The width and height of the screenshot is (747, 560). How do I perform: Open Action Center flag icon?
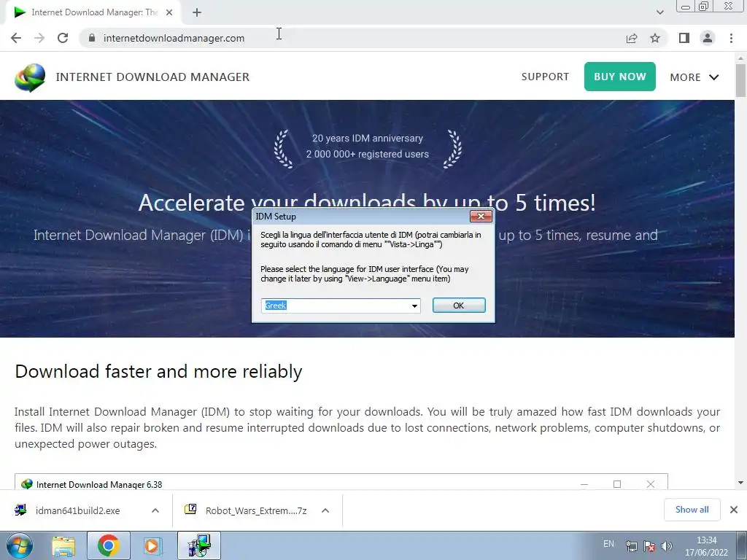point(649,546)
